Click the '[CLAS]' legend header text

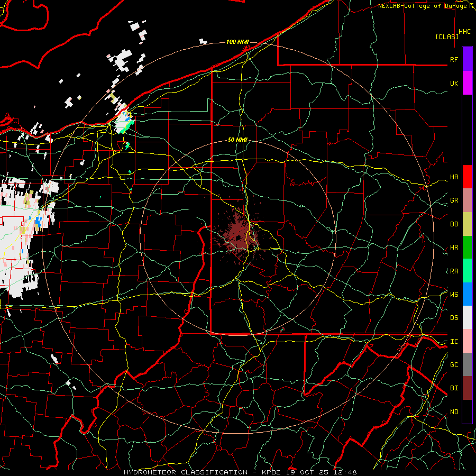point(447,36)
